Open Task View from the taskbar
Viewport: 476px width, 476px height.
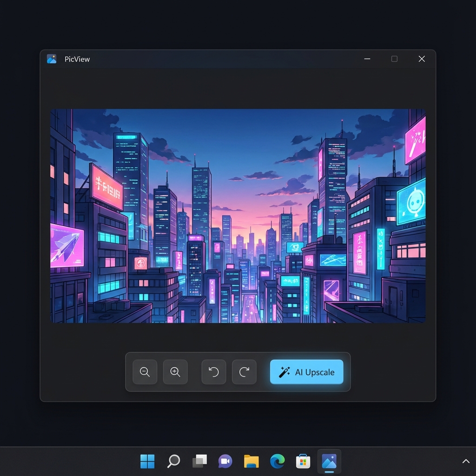click(x=199, y=461)
